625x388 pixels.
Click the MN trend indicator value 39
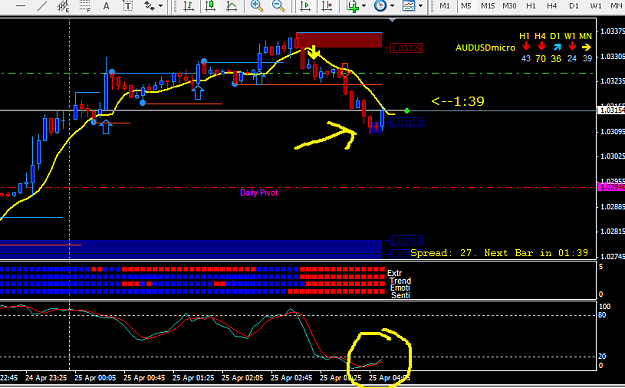[x=587, y=59]
